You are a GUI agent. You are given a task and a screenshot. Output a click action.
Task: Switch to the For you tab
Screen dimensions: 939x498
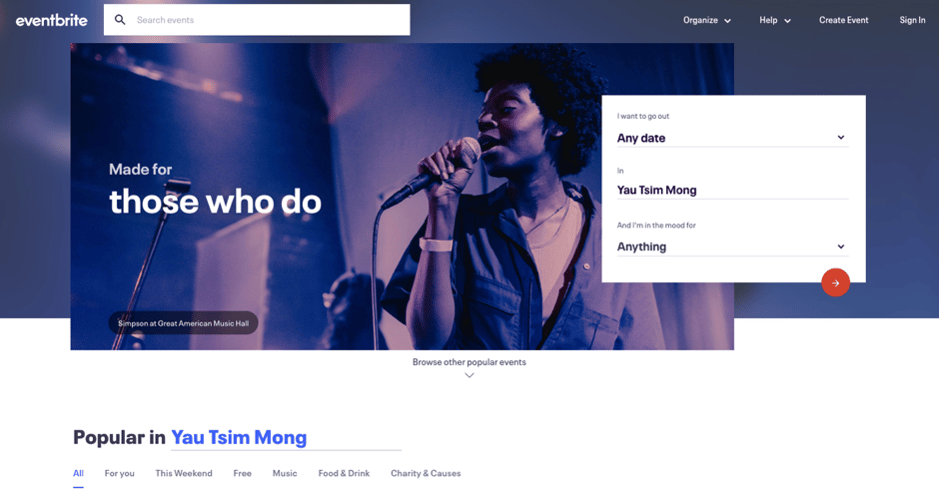[119, 473]
